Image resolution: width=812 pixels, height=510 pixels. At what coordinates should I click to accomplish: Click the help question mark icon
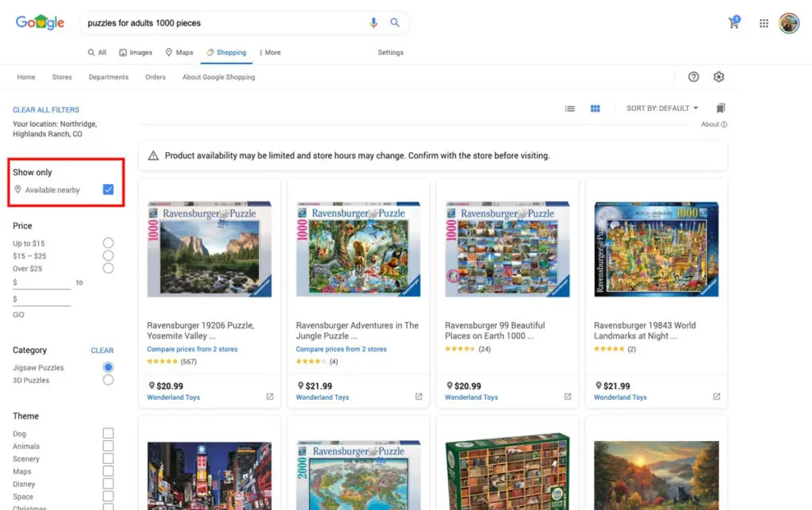coord(693,77)
